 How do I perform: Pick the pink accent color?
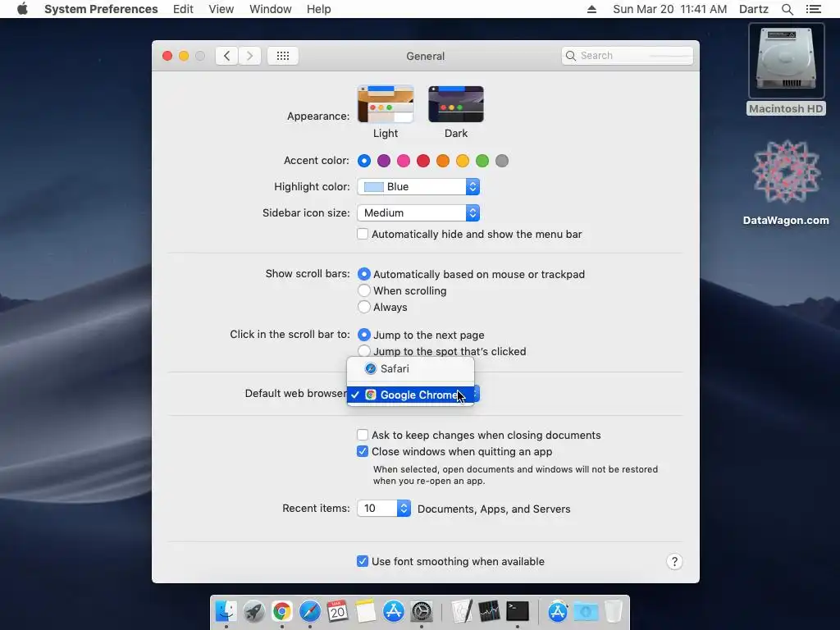point(404,161)
